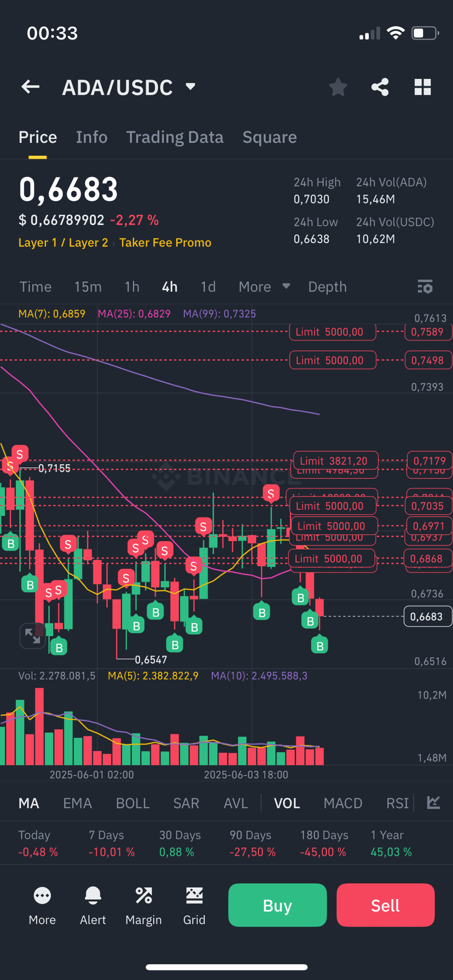
Task: Tap the 24h High value 0,7030
Action: [312, 199]
